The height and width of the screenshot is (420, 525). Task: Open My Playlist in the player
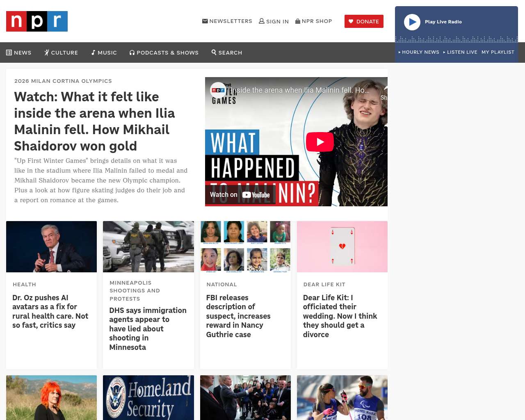tap(498, 52)
